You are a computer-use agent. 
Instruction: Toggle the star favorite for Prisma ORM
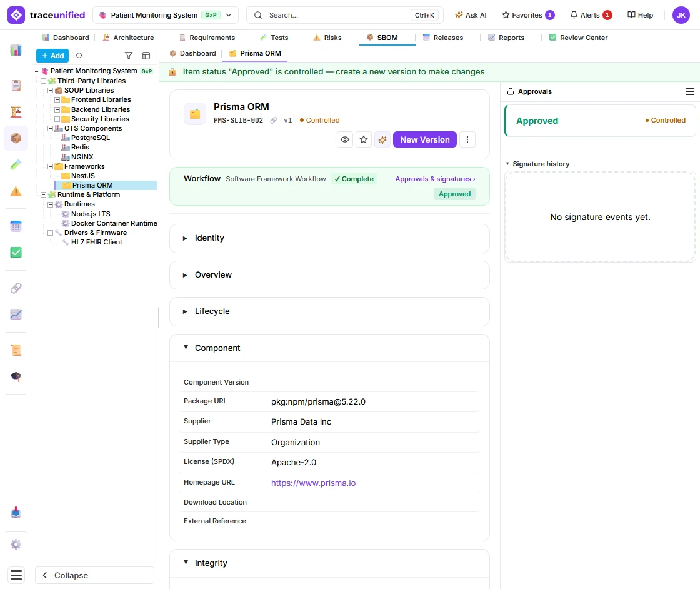pos(364,140)
